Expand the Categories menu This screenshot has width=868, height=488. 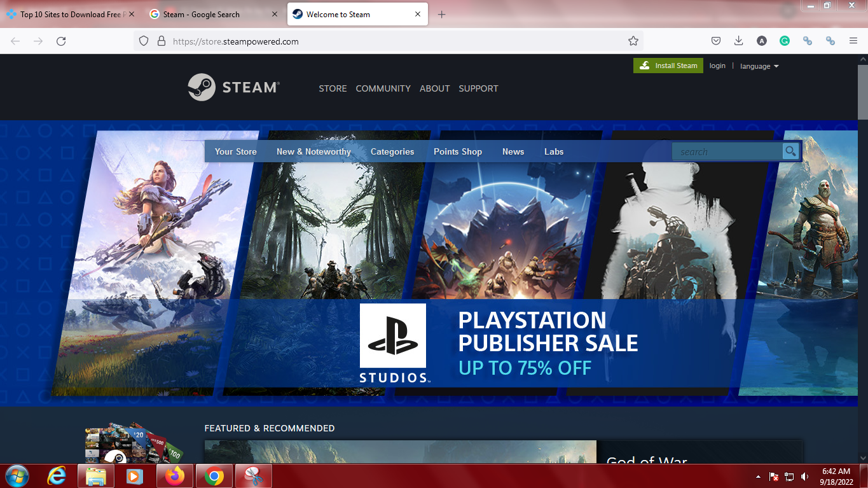point(392,151)
